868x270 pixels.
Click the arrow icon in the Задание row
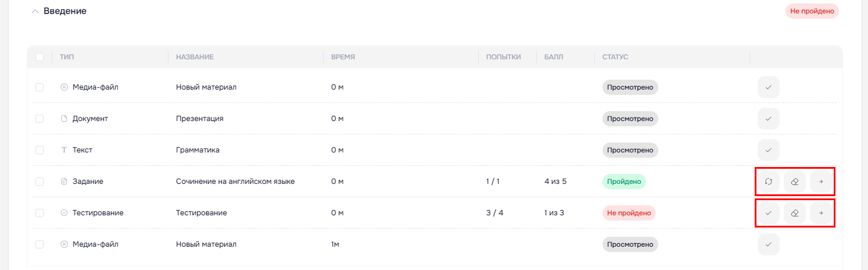pyautogui.click(x=821, y=182)
